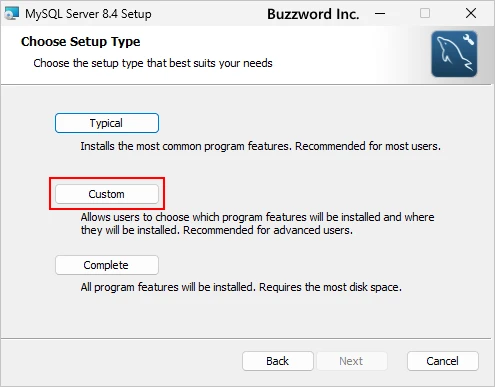
Task: Choose the Typical setup type
Action: tap(107, 123)
